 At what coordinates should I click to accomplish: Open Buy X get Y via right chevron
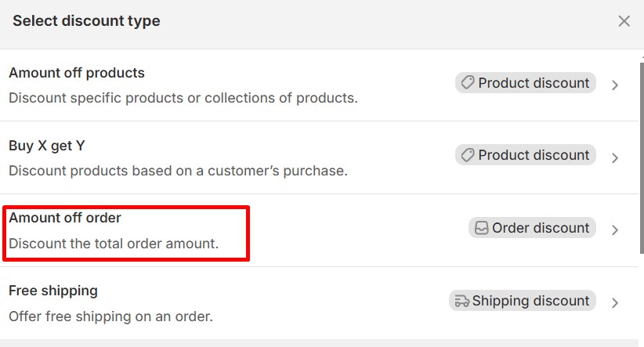pos(615,157)
